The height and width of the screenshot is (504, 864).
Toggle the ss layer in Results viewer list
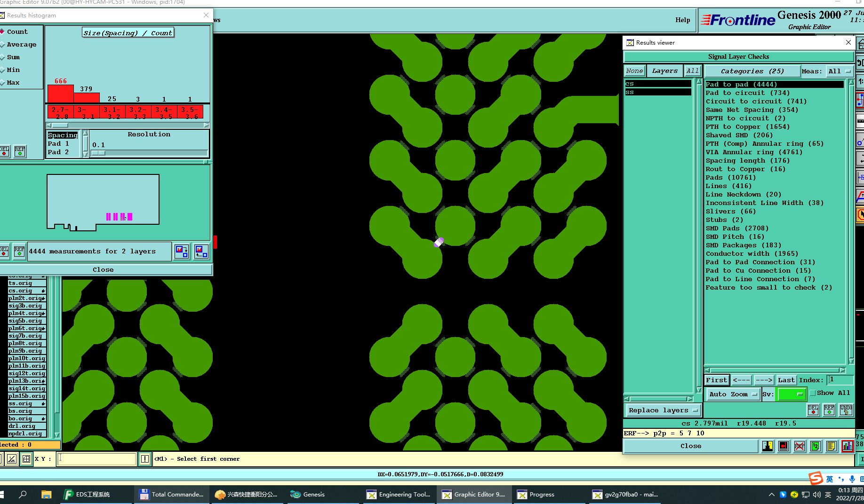658,92
